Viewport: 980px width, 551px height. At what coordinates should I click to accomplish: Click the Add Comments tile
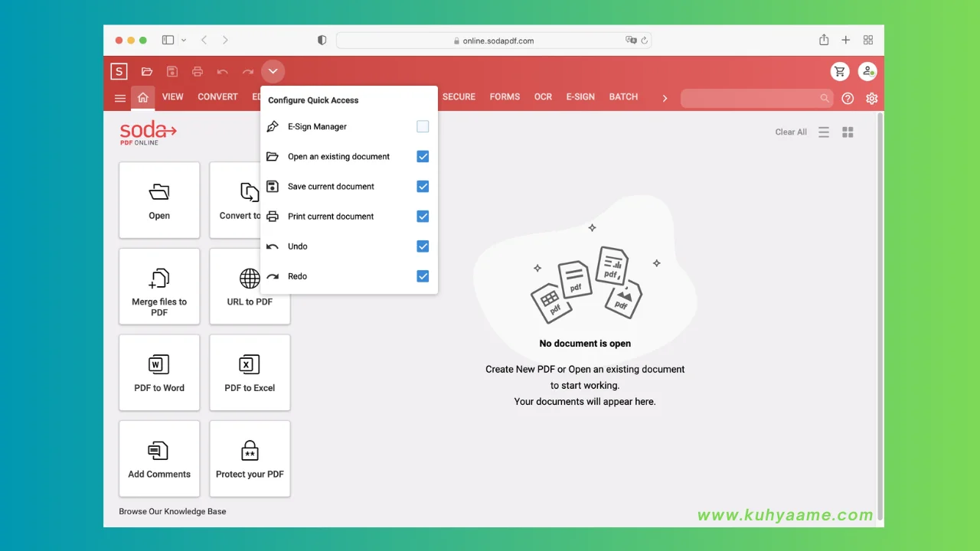[159, 458]
